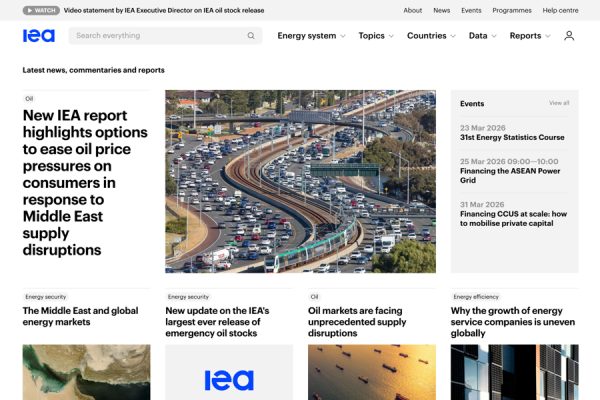Open the building facade thumbnail
This screenshot has height=400, width=600.
click(x=515, y=372)
